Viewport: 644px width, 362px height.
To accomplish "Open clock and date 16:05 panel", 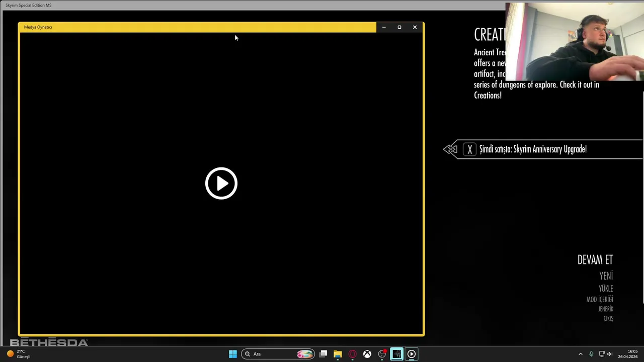I will click(628, 354).
